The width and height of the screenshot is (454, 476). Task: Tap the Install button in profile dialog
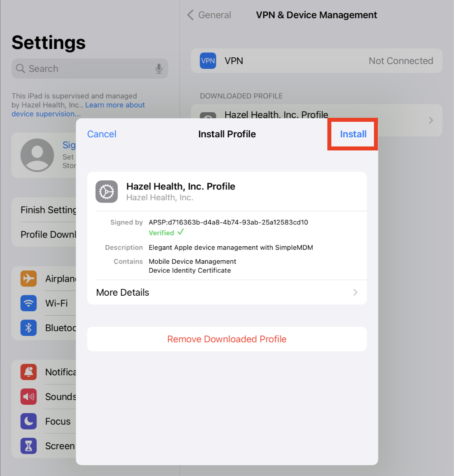[353, 134]
